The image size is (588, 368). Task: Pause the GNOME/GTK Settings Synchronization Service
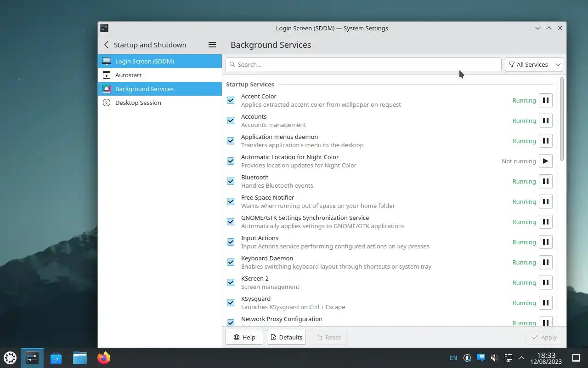point(545,222)
